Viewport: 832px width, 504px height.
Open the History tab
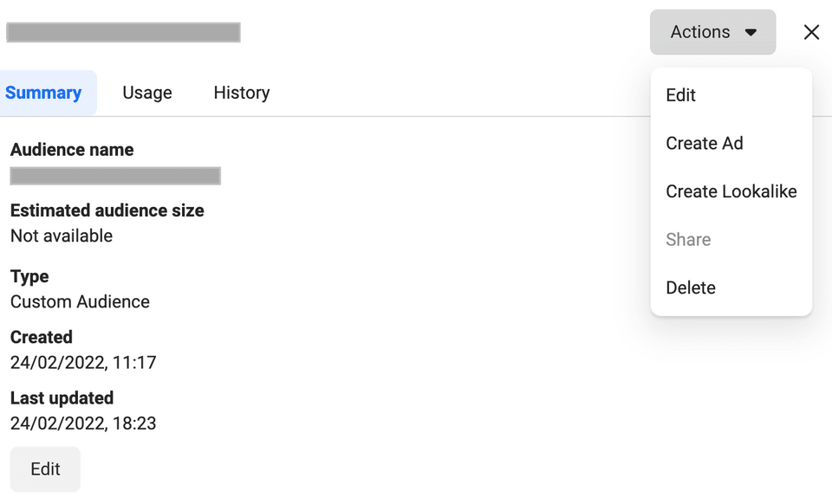241,93
